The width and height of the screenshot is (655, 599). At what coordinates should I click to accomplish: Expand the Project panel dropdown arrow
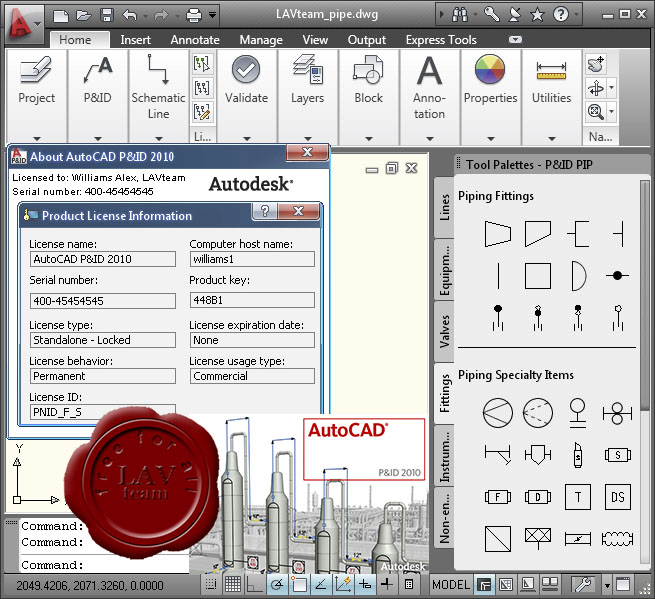pos(37,138)
